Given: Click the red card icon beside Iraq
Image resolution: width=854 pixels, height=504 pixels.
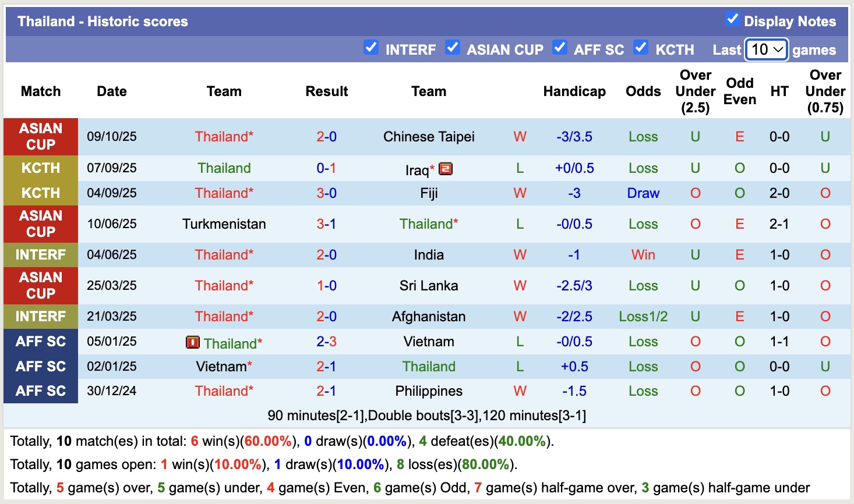Looking at the screenshot, I should 446,169.
